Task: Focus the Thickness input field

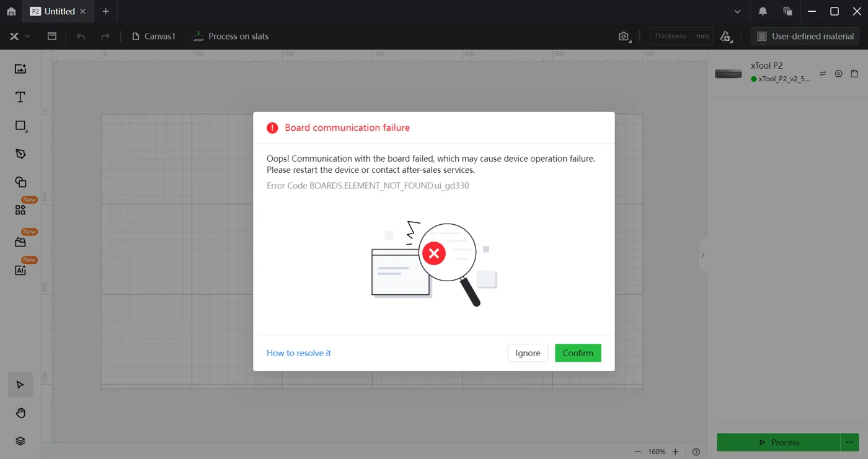Action: tap(681, 36)
